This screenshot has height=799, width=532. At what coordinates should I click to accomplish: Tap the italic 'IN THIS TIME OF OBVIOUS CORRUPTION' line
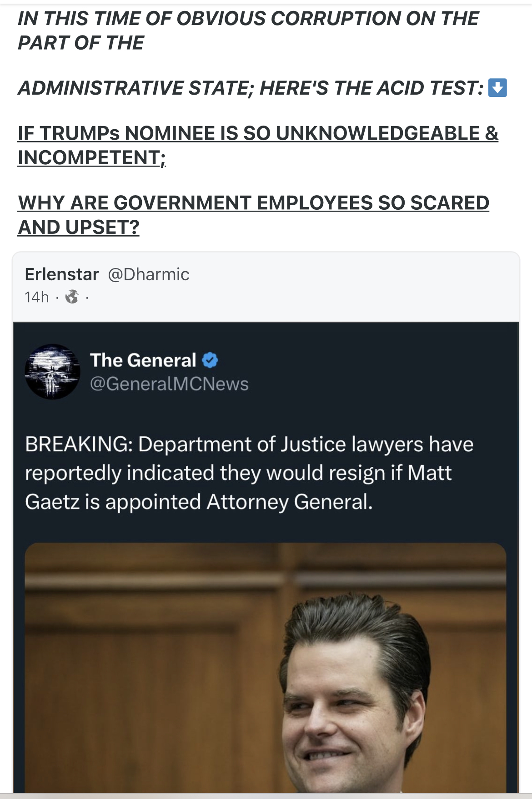click(x=248, y=19)
